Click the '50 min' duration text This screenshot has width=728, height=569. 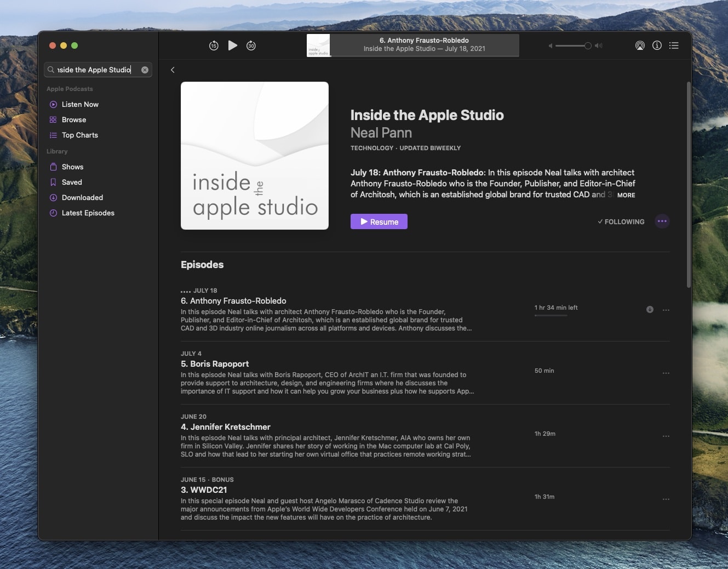click(544, 371)
